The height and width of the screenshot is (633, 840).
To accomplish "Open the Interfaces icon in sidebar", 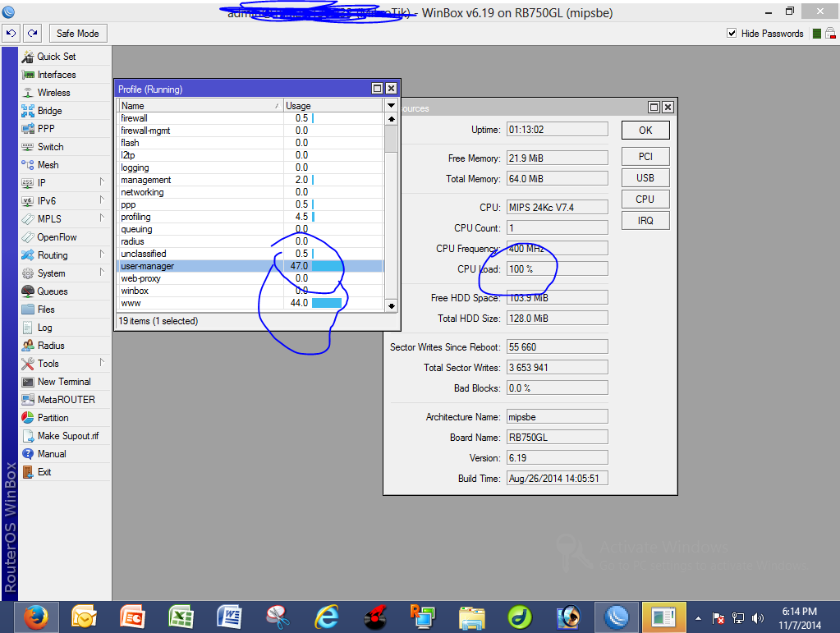I will (x=28, y=75).
